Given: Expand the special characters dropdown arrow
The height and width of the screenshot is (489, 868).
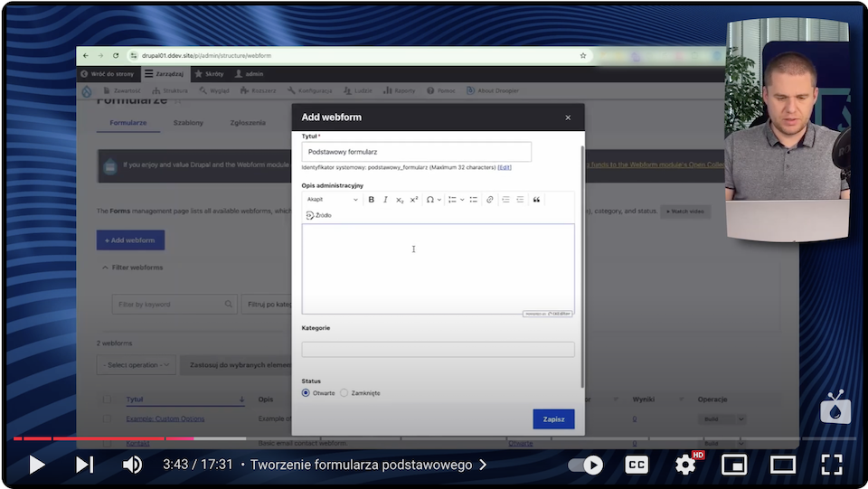Looking at the screenshot, I should (x=439, y=200).
